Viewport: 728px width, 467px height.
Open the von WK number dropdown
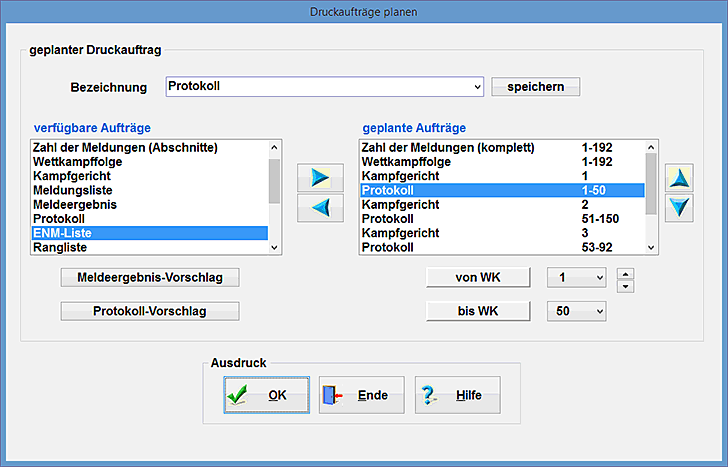tap(598, 277)
